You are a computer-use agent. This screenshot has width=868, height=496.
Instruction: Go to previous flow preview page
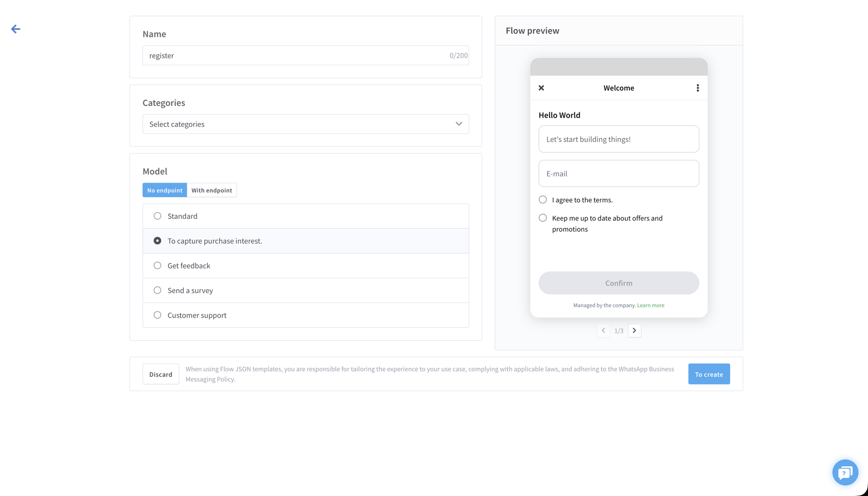(x=603, y=331)
